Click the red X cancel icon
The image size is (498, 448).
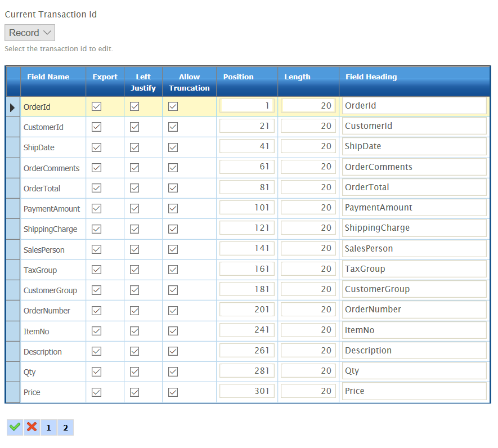32,427
